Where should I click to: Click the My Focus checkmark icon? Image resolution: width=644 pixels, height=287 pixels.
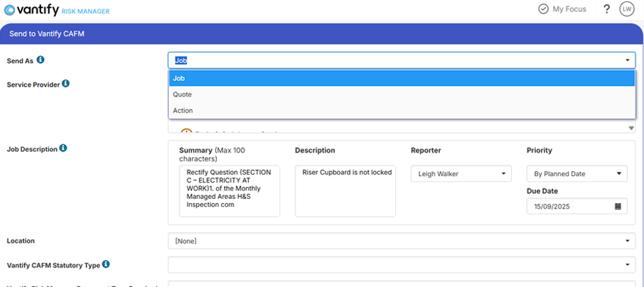[x=543, y=9]
